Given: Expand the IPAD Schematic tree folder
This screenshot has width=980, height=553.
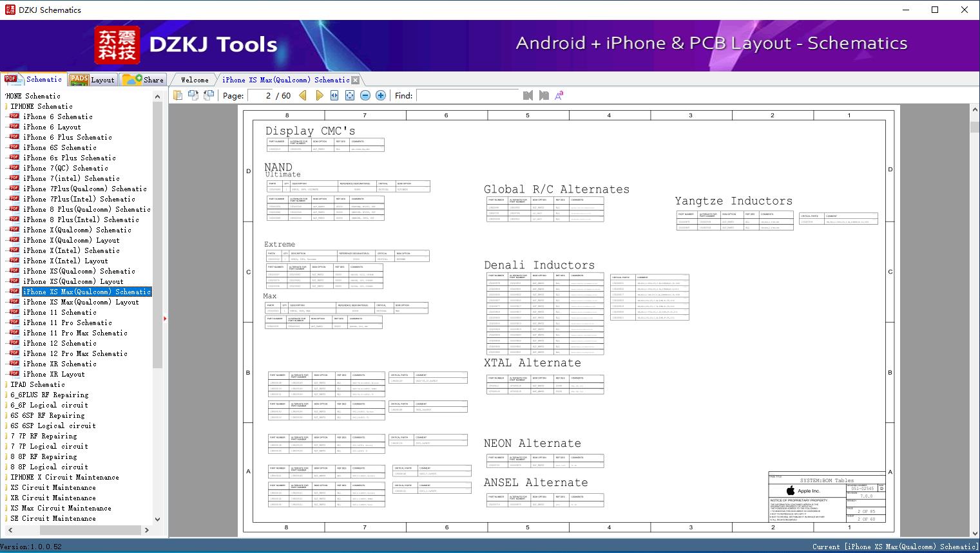Looking at the screenshot, I should click(x=37, y=384).
